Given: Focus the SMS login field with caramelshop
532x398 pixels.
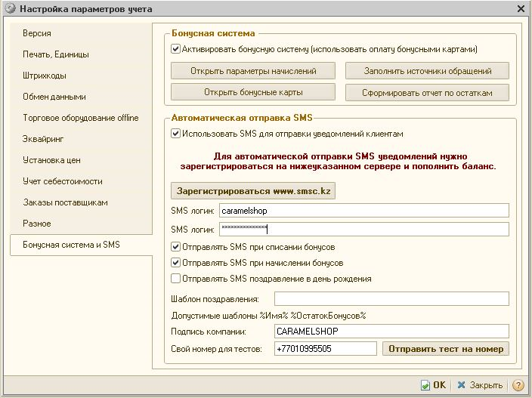Looking at the screenshot, I should (x=364, y=211).
